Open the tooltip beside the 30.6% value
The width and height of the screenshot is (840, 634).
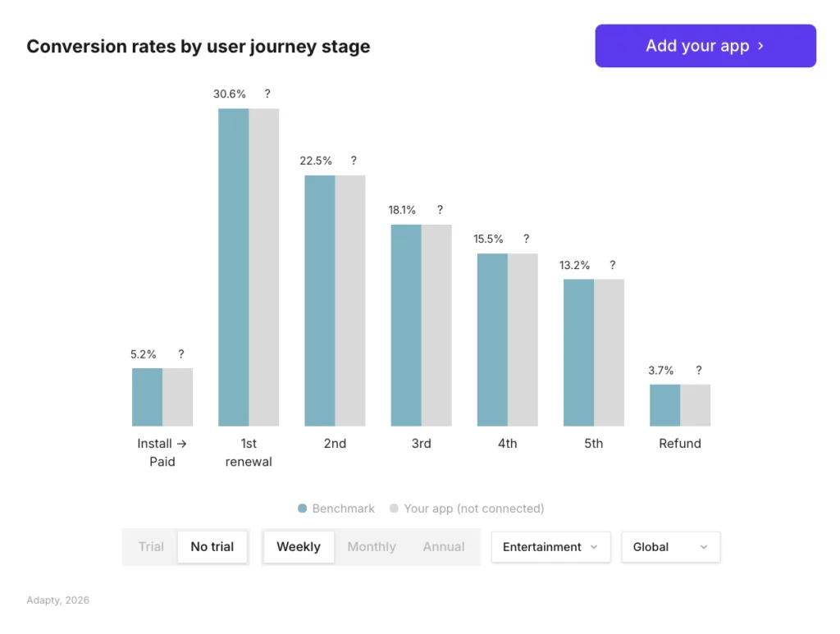(267, 94)
